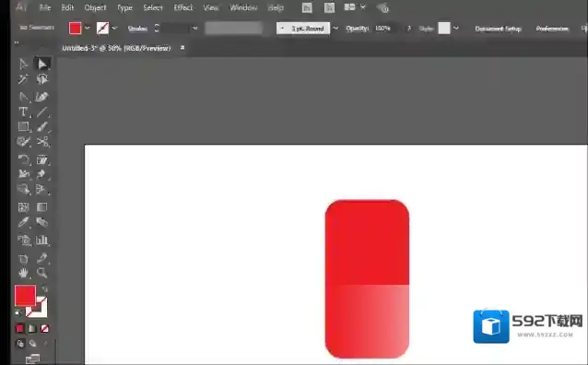
Task: Select the Scale tool
Action: [x=42, y=159]
